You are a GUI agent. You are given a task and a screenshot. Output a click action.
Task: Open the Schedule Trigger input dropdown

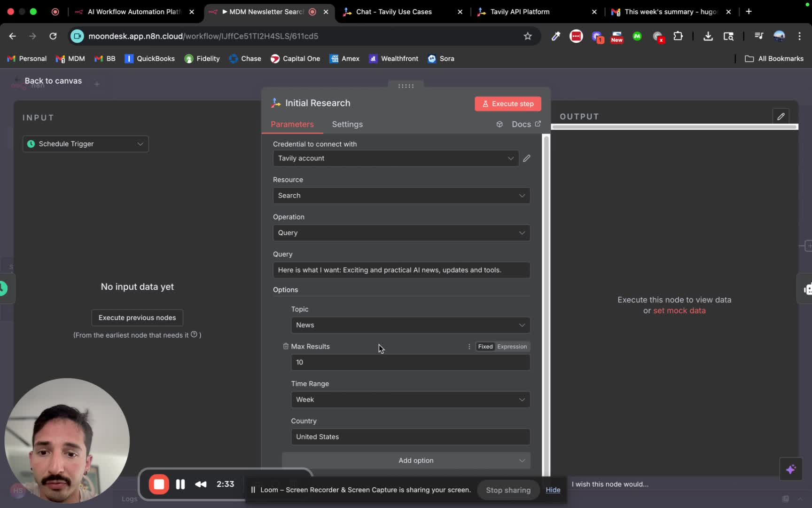[86, 144]
